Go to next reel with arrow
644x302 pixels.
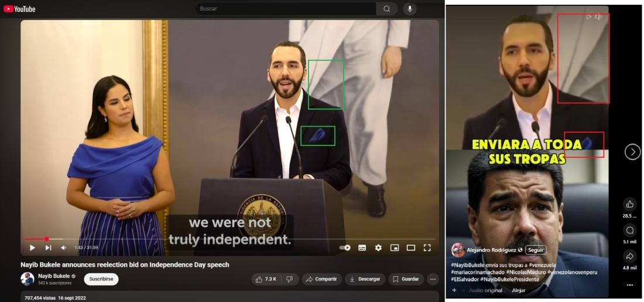tap(632, 152)
